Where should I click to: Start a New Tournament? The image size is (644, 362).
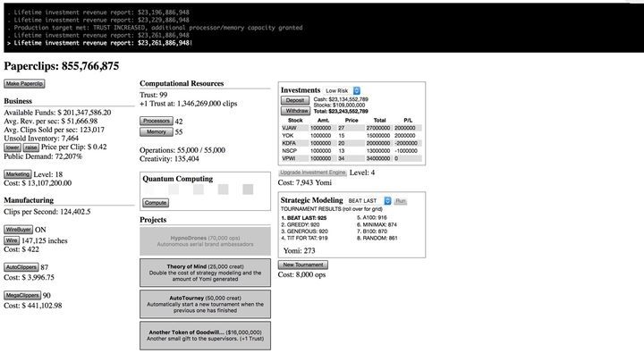coord(302,265)
